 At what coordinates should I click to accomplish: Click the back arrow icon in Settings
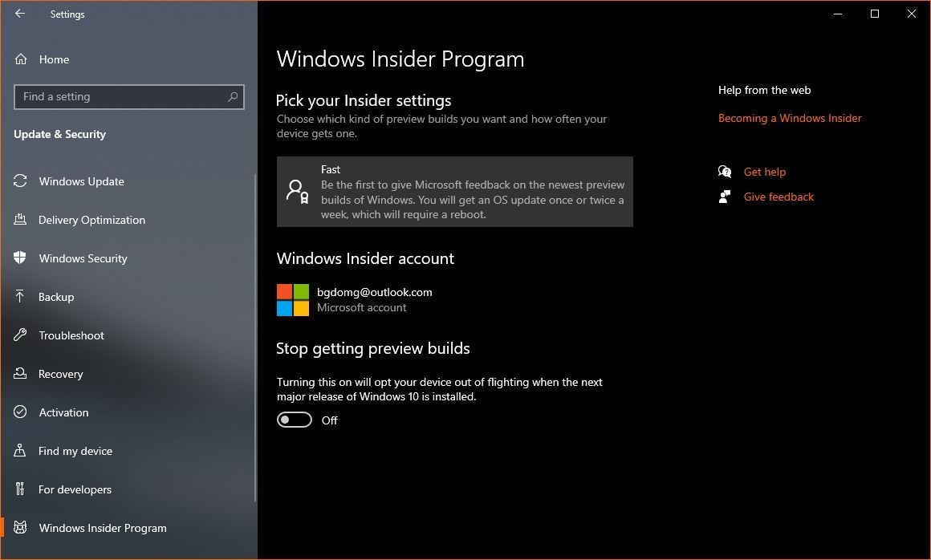coord(20,13)
